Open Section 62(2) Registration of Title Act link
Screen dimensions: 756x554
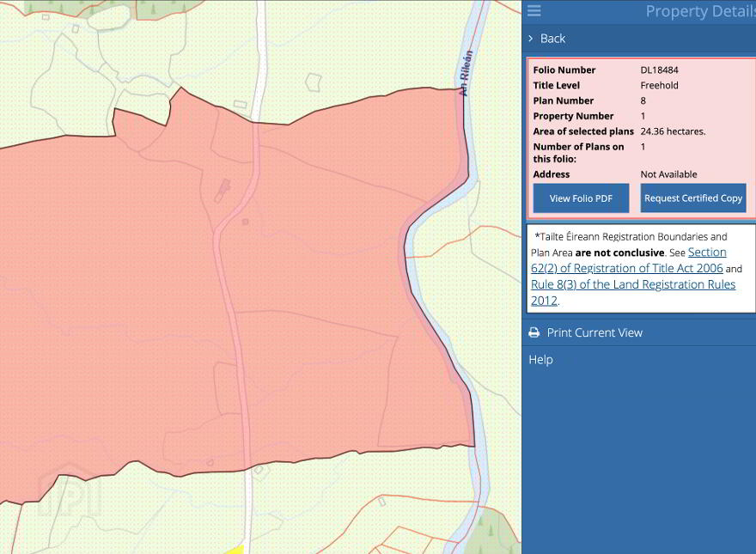629,260
